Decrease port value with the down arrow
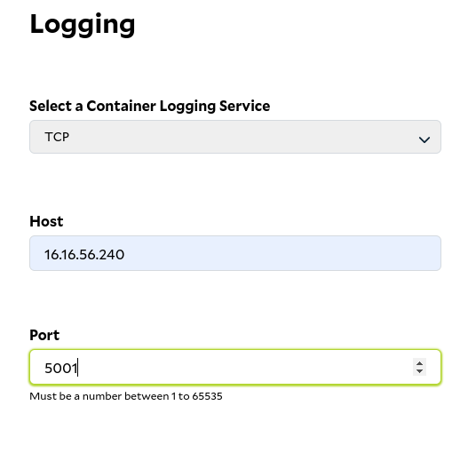Image resolution: width=476 pixels, height=461 pixels. tap(419, 371)
